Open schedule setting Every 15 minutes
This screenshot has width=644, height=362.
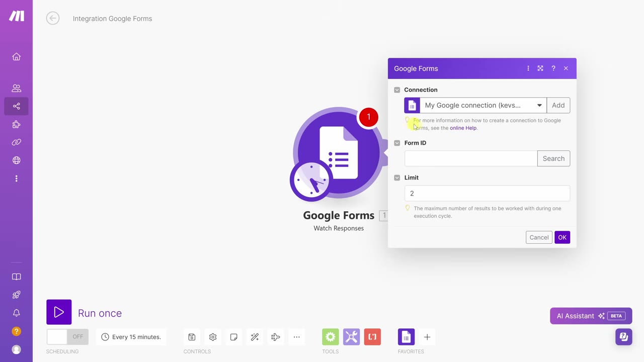pyautogui.click(x=131, y=337)
